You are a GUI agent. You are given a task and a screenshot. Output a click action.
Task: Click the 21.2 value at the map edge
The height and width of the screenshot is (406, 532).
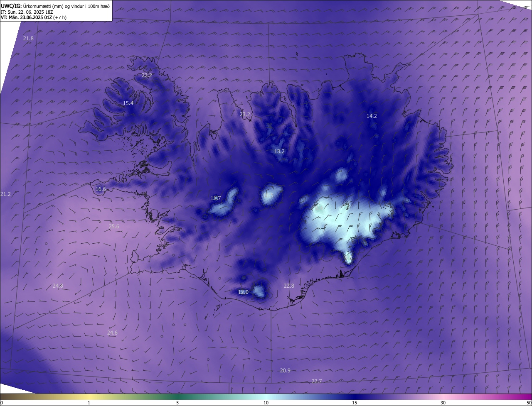[6, 194]
